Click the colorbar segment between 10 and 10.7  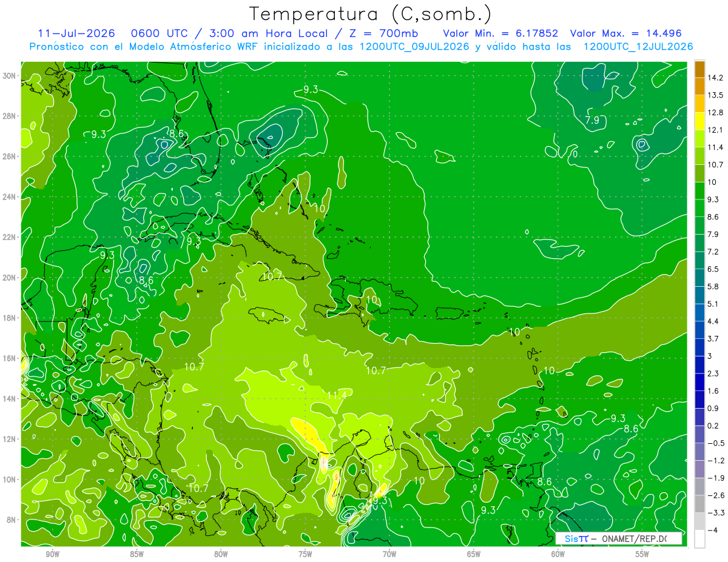point(699,173)
